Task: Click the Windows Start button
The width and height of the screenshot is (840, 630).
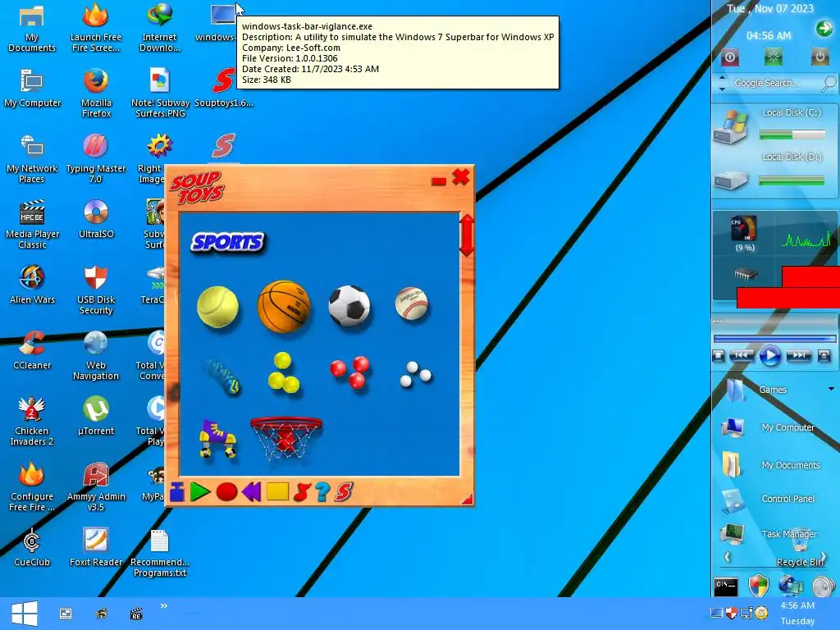Action: pyautogui.click(x=24, y=614)
